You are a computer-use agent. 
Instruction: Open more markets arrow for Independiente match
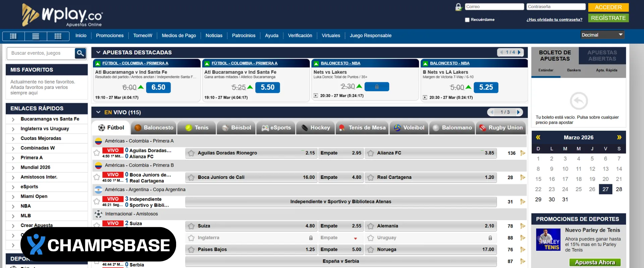click(x=523, y=202)
